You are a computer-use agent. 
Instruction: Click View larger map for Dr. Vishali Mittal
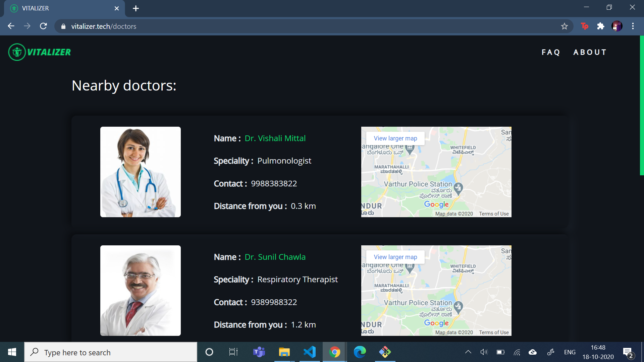coord(395,138)
